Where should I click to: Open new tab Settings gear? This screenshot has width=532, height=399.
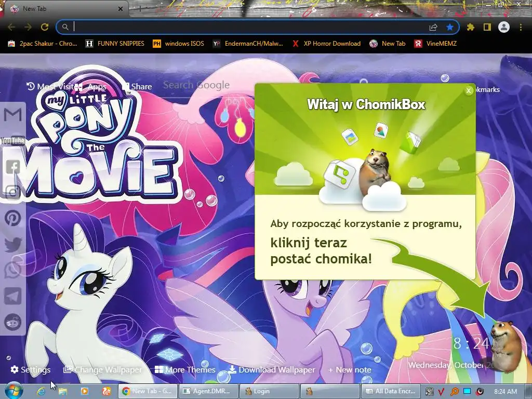pyautogui.click(x=31, y=369)
